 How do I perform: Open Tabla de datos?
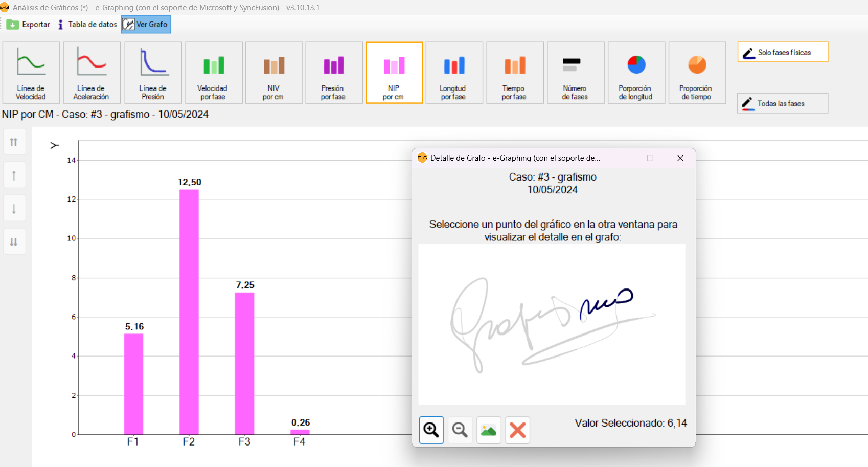click(87, 25)
